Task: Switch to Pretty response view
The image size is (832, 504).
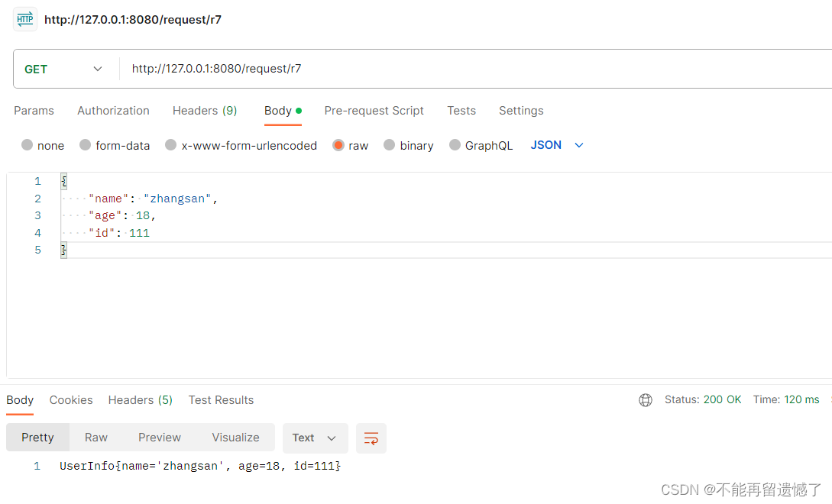Action: point(37,438)
